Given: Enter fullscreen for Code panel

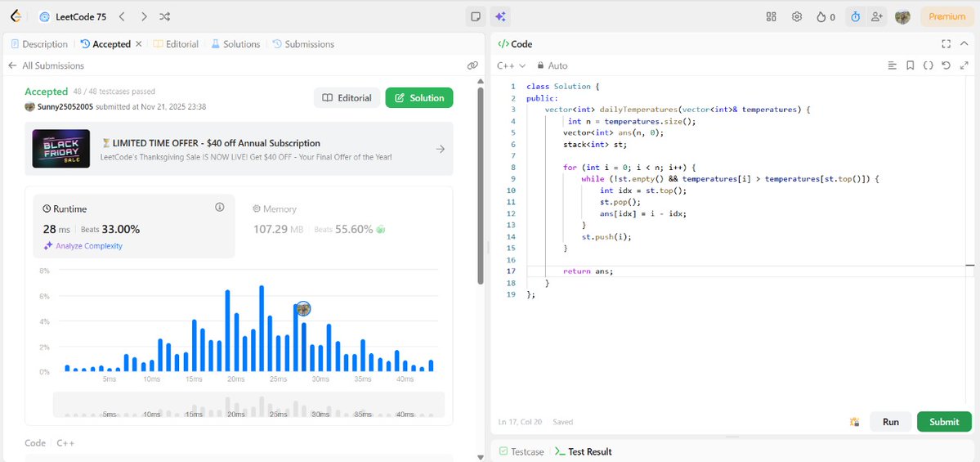Looking at the screenshot, I should [946, 44].
